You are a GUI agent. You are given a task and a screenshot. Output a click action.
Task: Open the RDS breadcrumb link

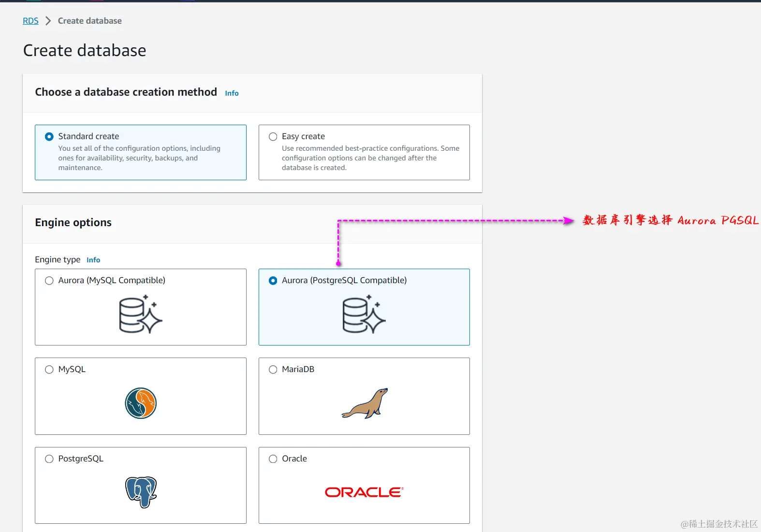pos(30,21)
